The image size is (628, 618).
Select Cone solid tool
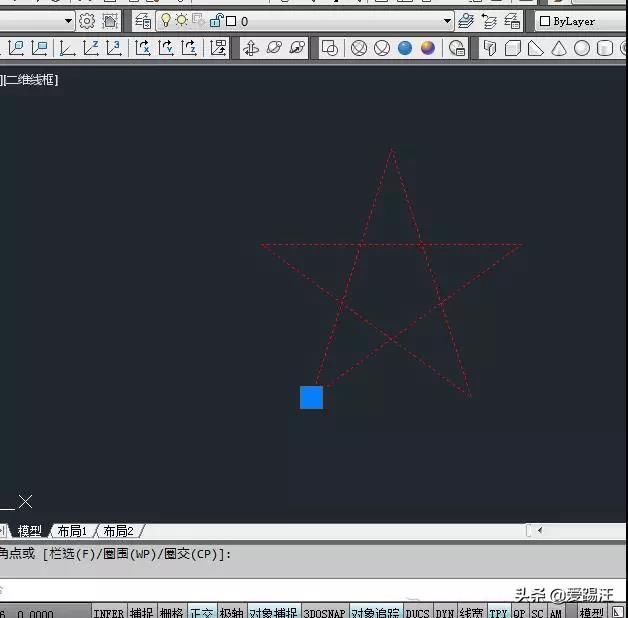559,48
